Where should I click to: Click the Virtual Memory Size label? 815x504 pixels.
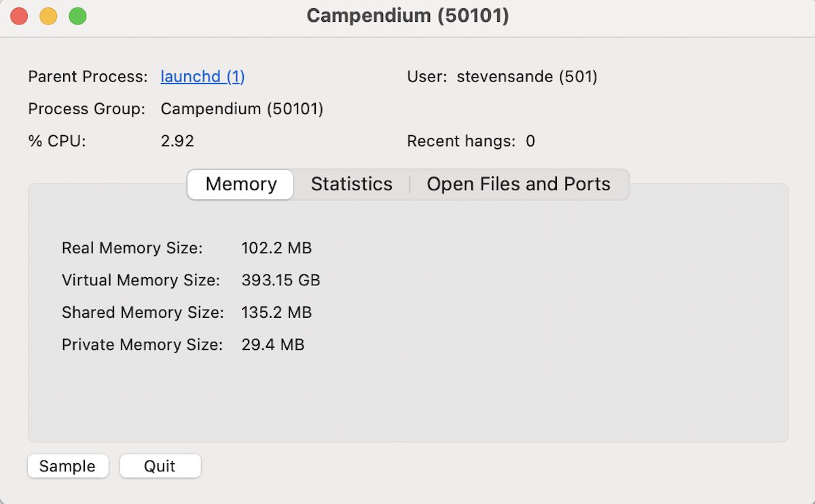click(x=141, y=280)
